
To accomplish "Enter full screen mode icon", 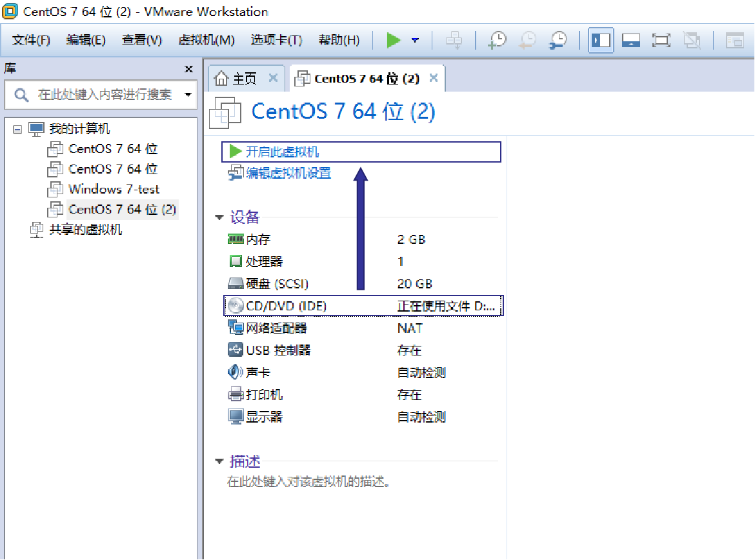I will 661,40.
